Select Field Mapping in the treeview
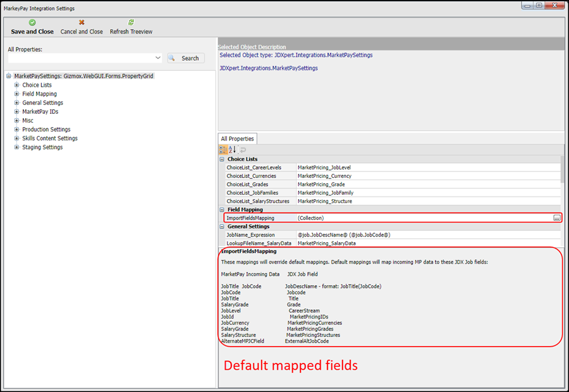Image resolution: width=569 pixels, height=392 pixels. tap(40, 94)
